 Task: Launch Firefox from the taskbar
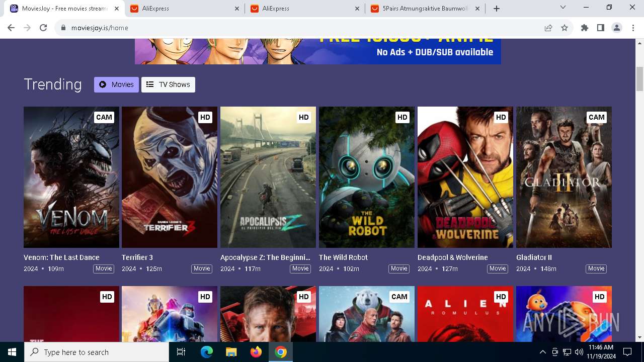coord(256,352)
